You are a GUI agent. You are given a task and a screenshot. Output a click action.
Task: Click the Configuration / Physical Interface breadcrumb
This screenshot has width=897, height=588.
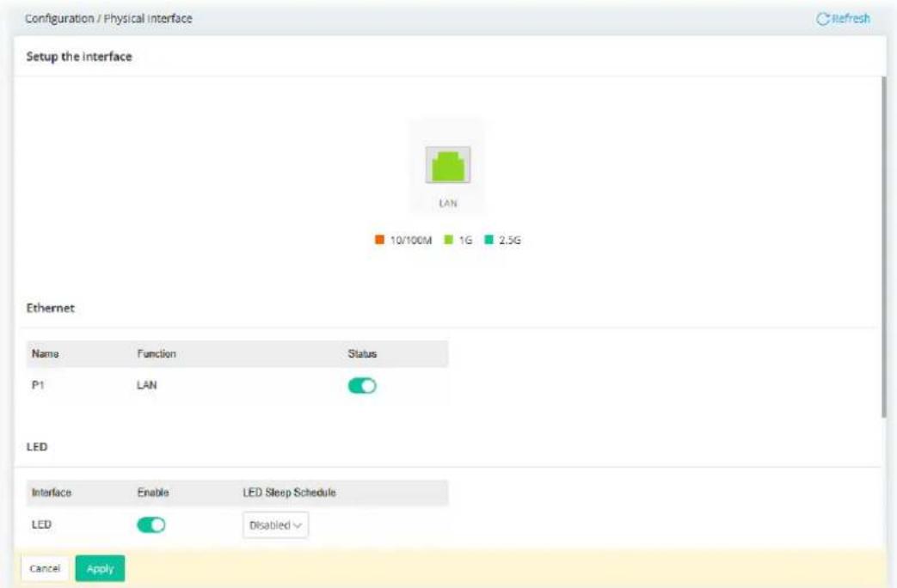point(108,18)
